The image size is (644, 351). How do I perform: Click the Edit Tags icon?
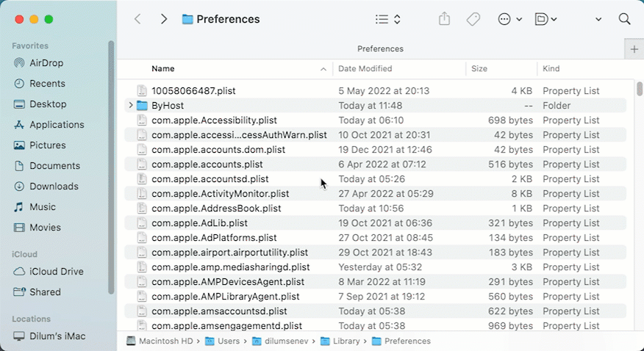tap(473, 19)
